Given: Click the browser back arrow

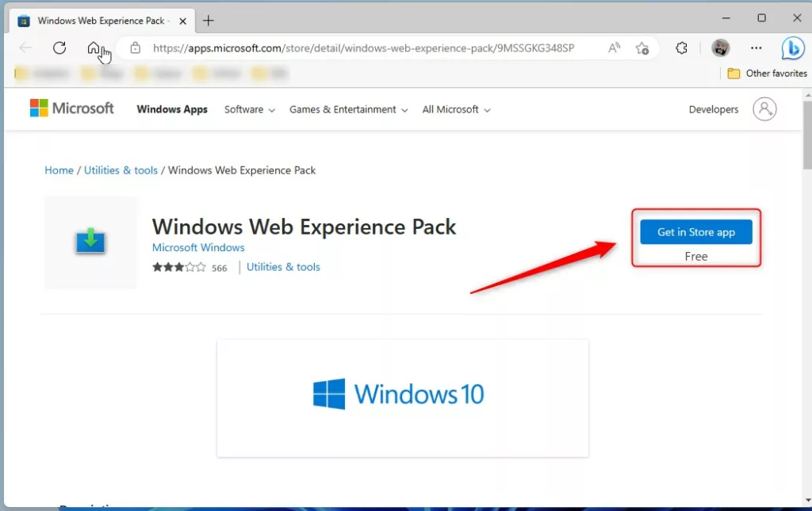Looking at the screenshot, I should (x=25, y=48).
